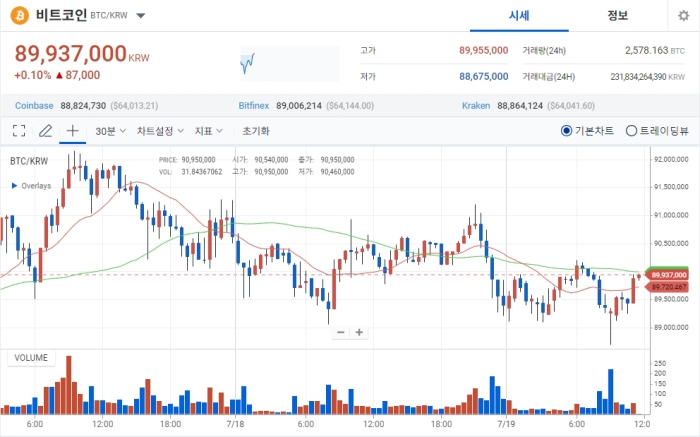Open the settings gear icon
The width and height of the screenshot is (700, 437).
click(682, 16)
